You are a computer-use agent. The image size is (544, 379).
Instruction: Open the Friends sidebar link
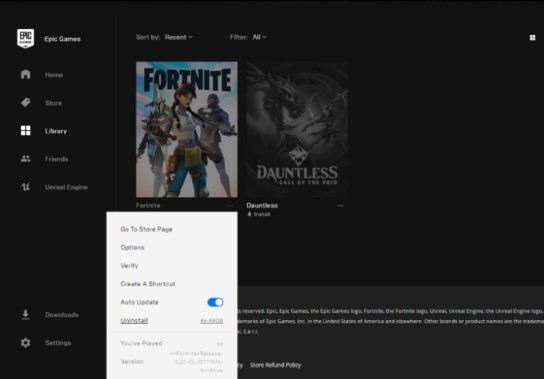click(57, 159)
